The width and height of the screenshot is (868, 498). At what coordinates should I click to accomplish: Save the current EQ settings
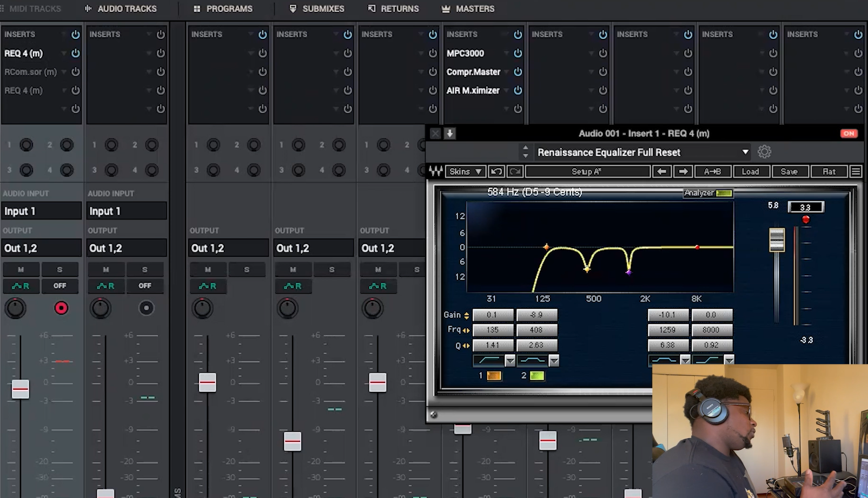point(790,171)
